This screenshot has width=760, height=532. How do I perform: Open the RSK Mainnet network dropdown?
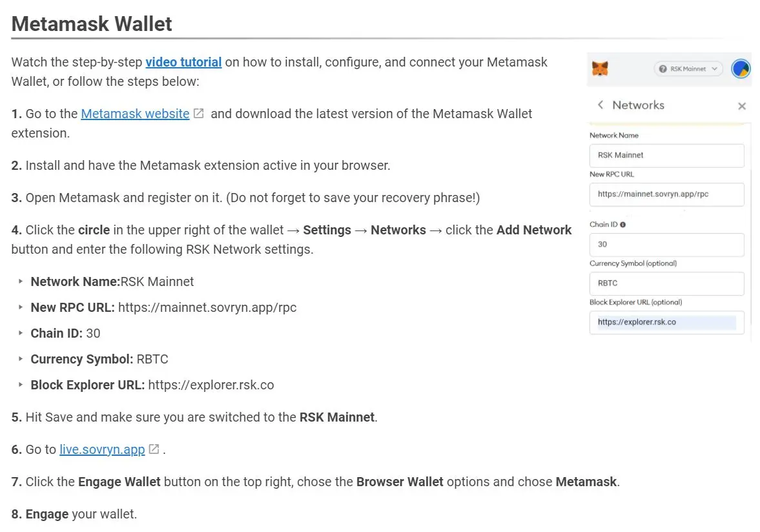coord(688,69)
